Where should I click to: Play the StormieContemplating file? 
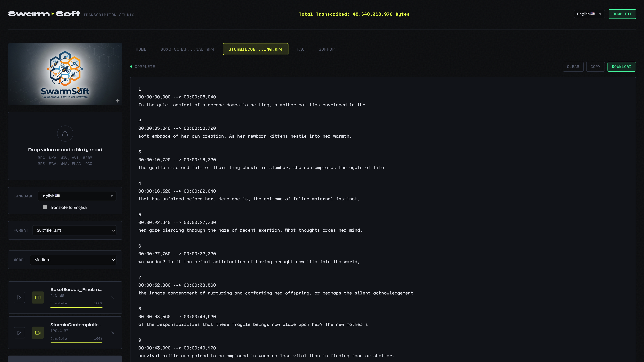click(19, 333)
